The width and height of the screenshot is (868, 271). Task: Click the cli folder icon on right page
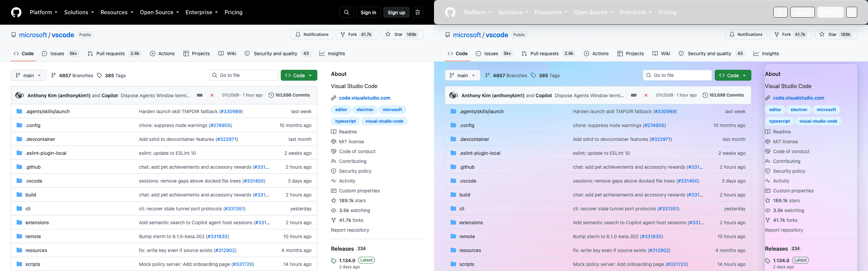point(453,208)
